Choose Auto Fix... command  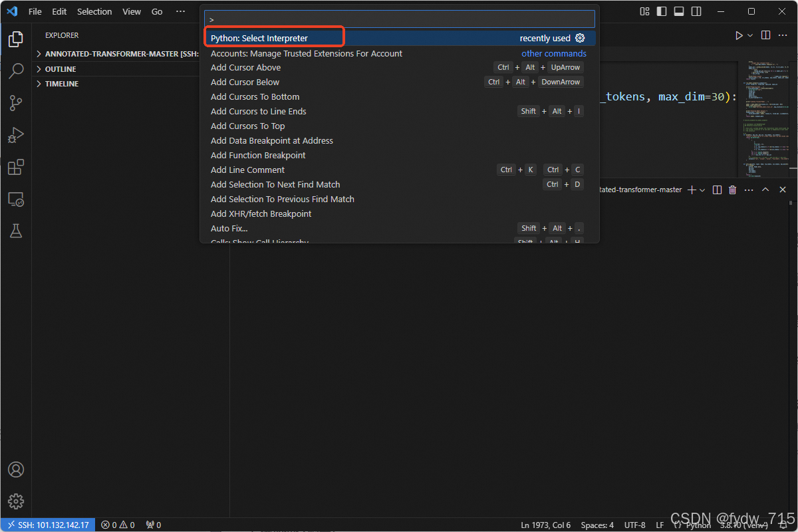point(400,228)
